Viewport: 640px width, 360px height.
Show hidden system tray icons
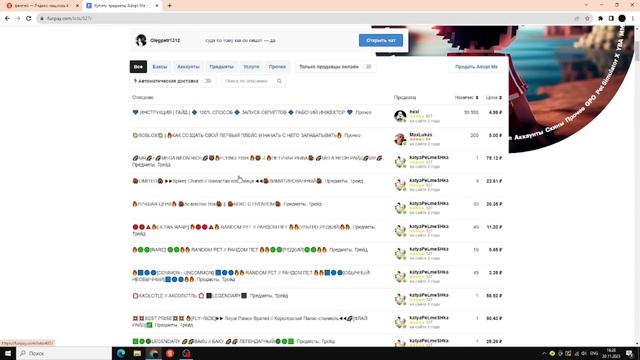coord(544,353)
